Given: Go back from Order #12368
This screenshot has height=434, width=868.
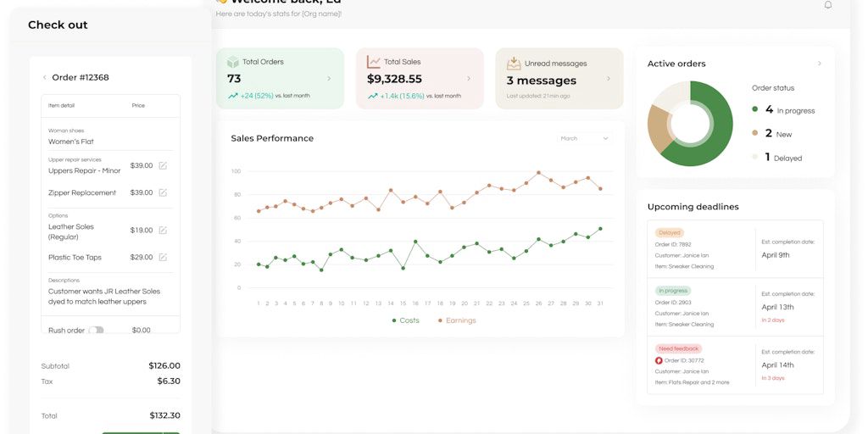Looking at the screenshot, I should 45,77.
